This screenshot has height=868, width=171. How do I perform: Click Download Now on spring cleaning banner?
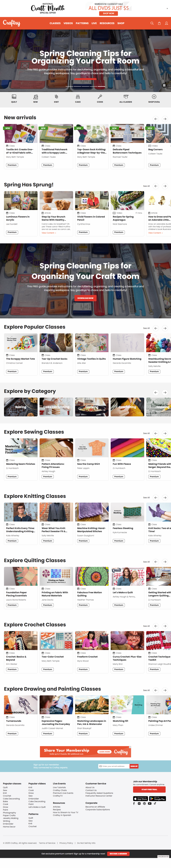point(85,298)
